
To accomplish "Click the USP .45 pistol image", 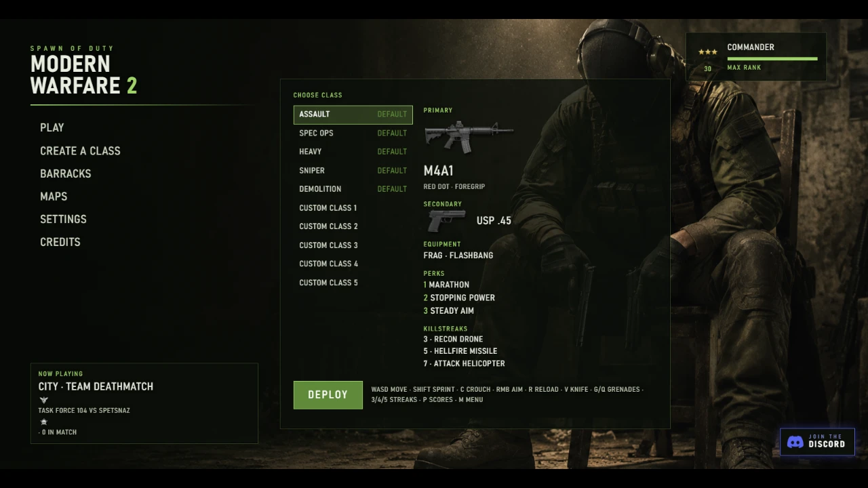I will (x=447, y=220).
